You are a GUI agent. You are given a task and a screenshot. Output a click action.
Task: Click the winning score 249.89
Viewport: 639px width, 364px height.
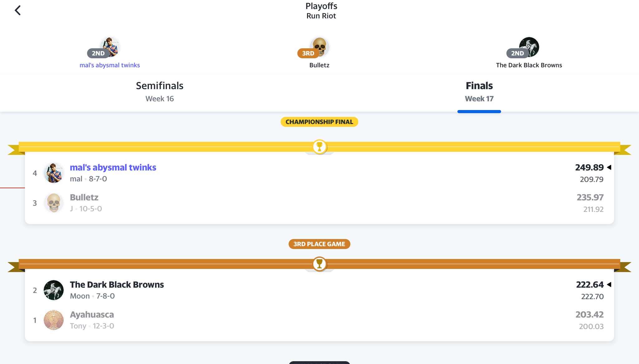[x=589, y=167]
